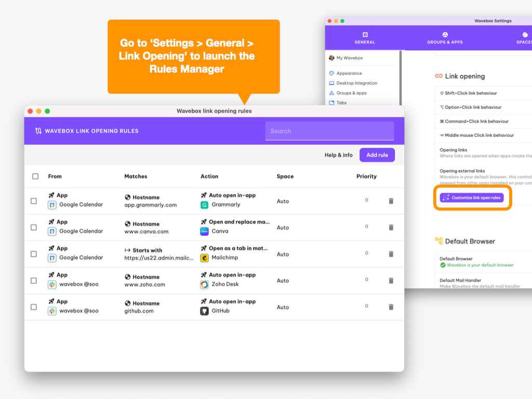Delete the Canva rule with its trash icon
This screenshot has width=532, height=399.
point(391,228)
